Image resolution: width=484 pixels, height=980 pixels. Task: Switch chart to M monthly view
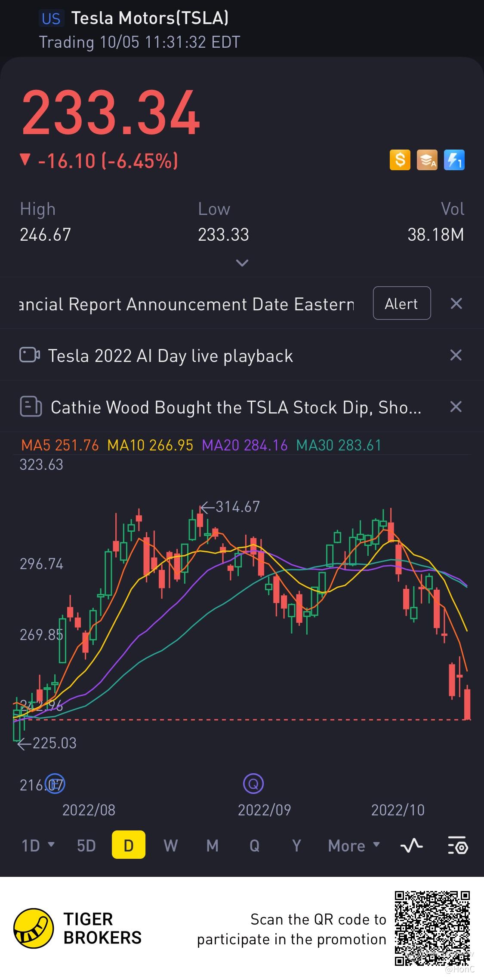(213, 845)
